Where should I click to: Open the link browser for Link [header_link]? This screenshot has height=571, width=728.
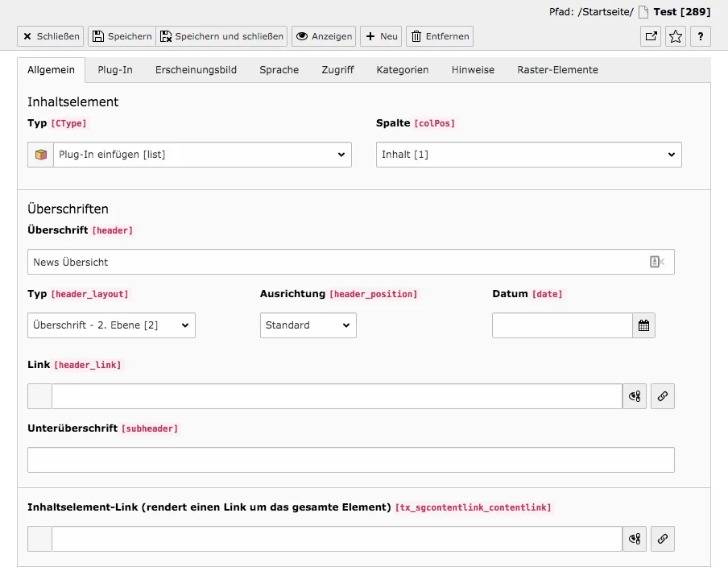pyautogui.click(x=662, y=395)
